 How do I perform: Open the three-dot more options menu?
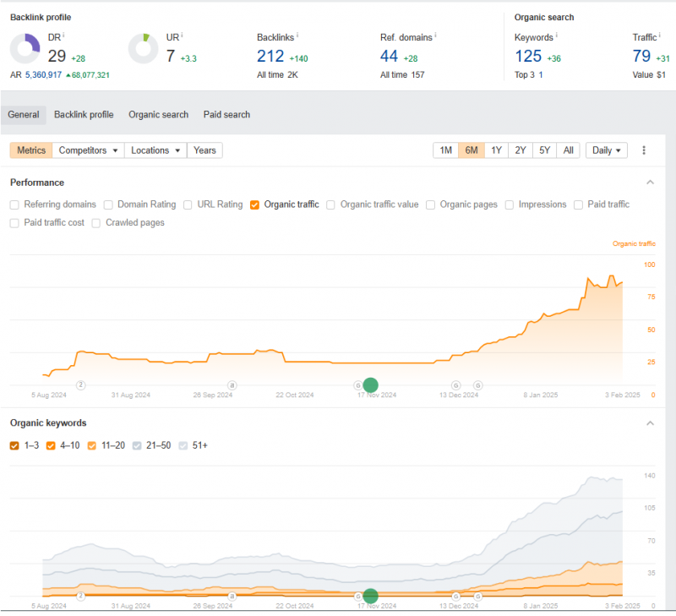[x=644, y=150]
